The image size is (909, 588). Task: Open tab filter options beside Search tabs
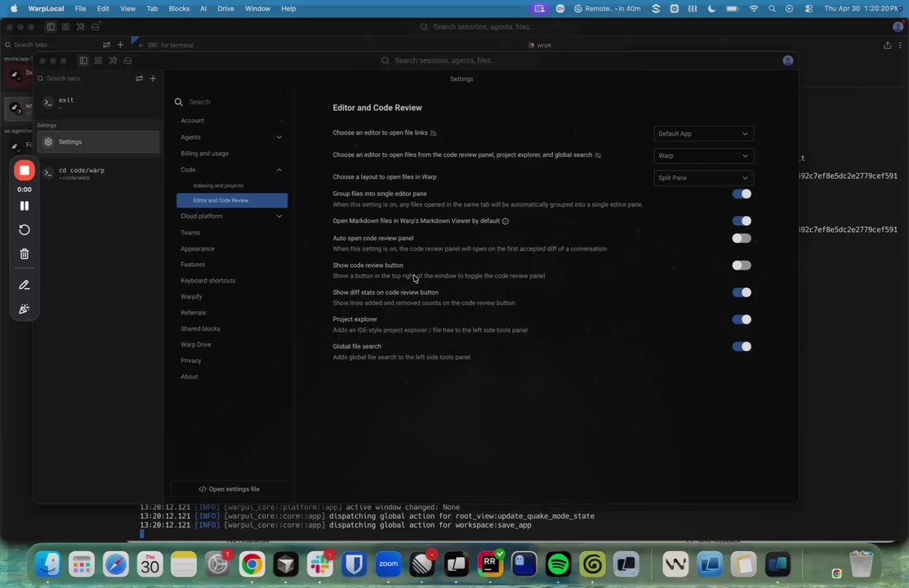[x=139, y=78]
